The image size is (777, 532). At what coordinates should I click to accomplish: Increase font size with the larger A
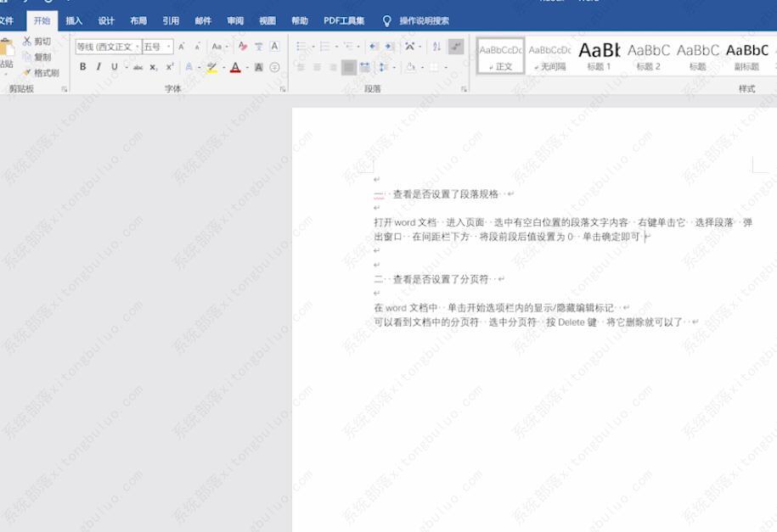(x=182, y=47)
